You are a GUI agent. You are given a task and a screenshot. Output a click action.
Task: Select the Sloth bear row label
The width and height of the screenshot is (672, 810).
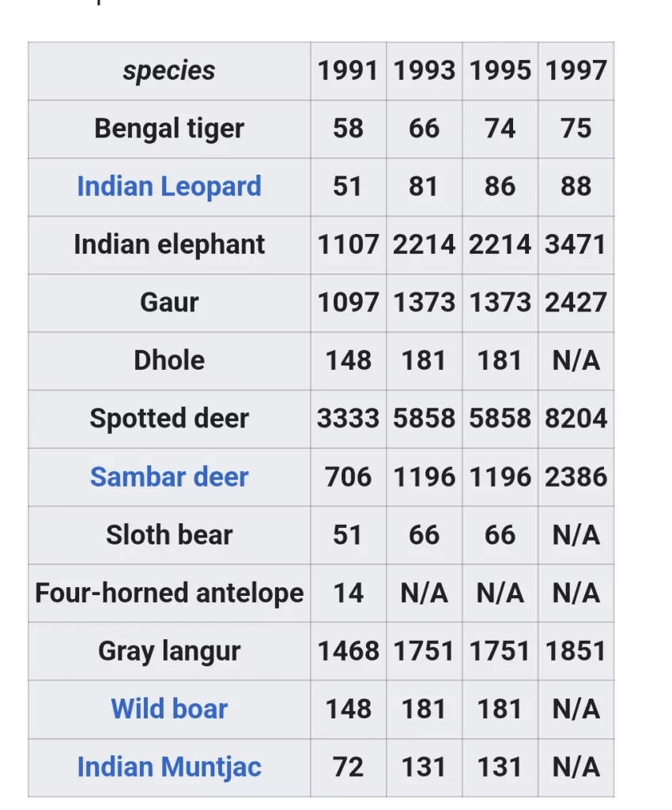169,534
